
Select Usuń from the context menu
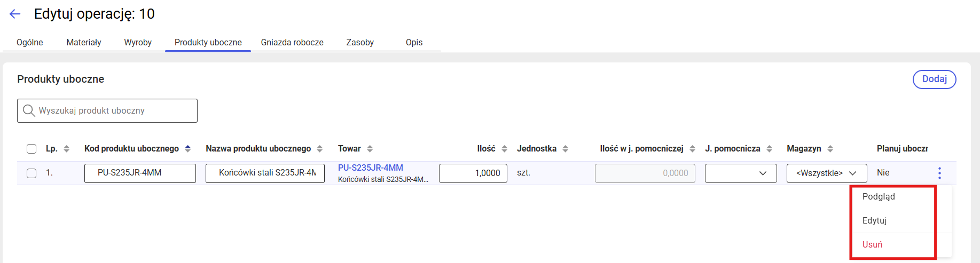[872, 244]
